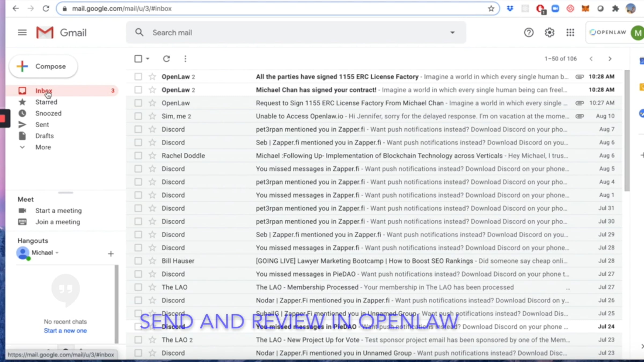Open Gmail settings gear
The width and height of the screenshot is (644, 362).
click(549, 33)
